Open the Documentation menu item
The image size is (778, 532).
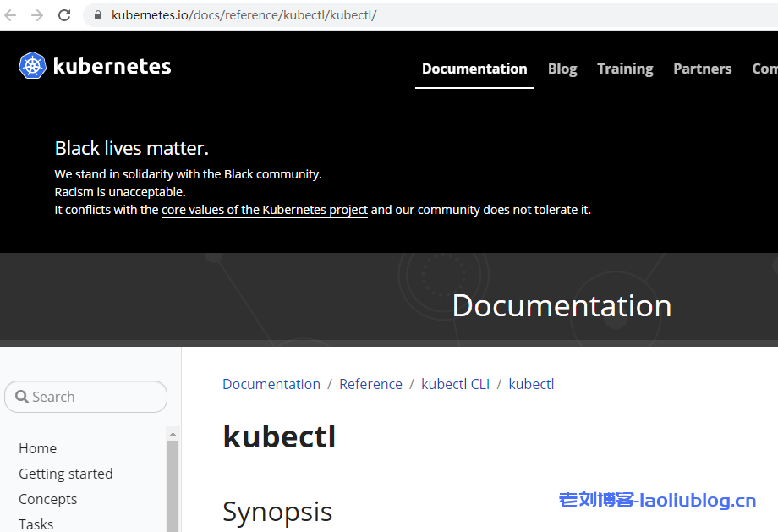point(474,69)
